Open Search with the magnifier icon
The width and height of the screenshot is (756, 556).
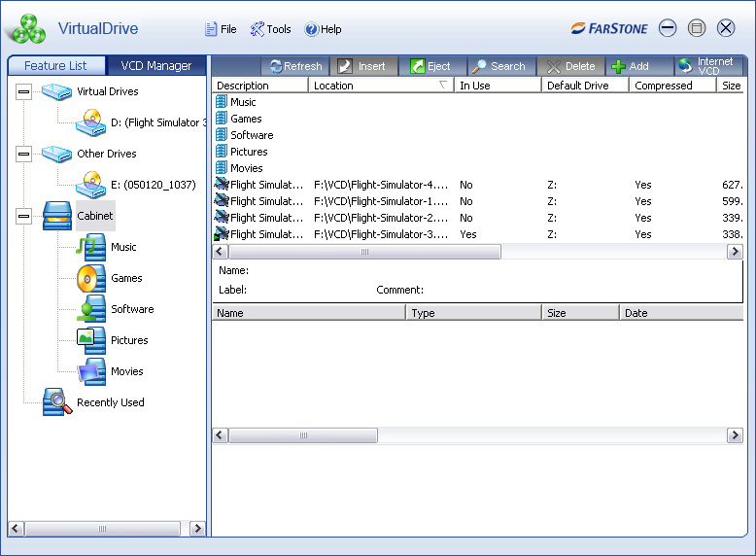tap(479, 66)
